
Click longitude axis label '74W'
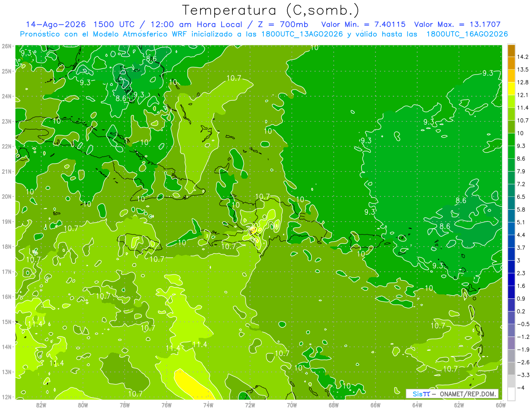[x=208, y=404]
